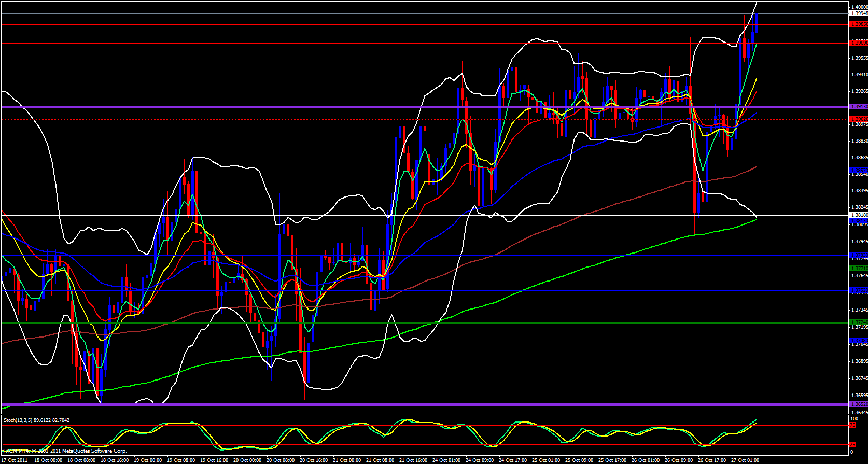Click the blue 1.38570 price label
The height and width of the screenshot is (464, 868).
(858, 171)
